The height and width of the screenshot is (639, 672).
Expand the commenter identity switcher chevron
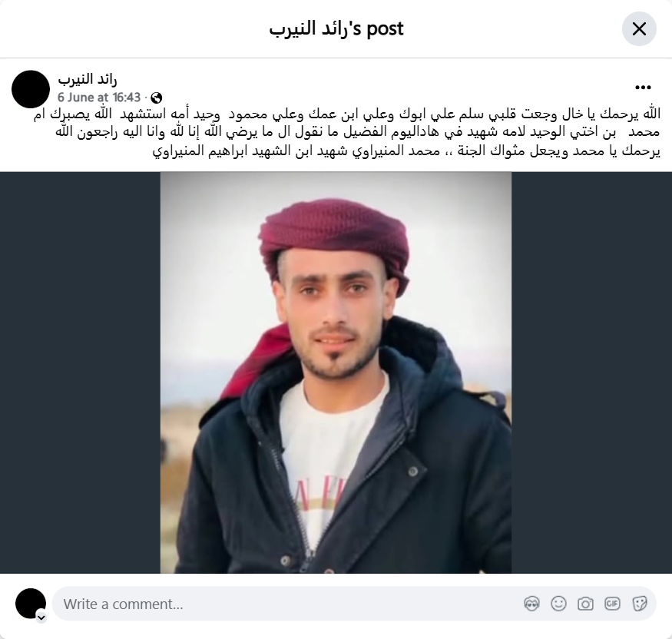click(x=41, y=617)
